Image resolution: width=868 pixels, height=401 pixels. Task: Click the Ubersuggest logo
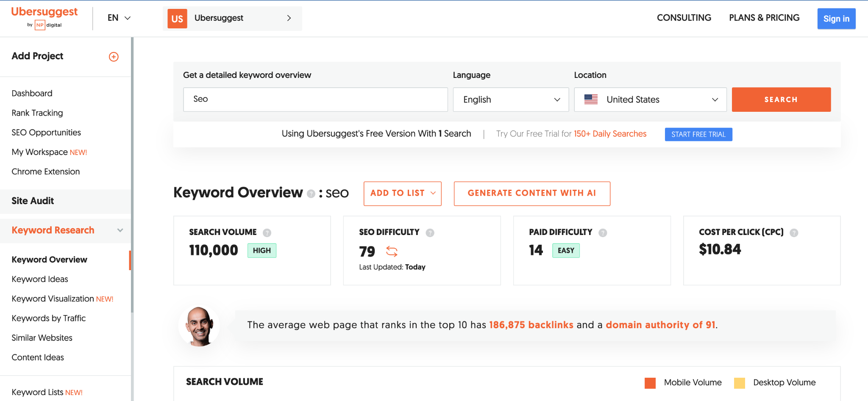click(x=44, y=17)
